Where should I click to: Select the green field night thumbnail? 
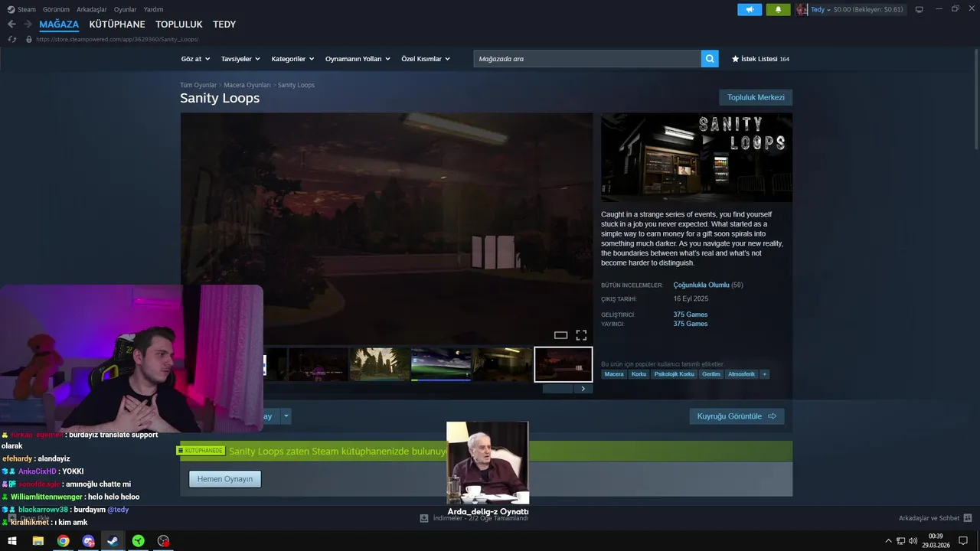[x=441, y=364]
